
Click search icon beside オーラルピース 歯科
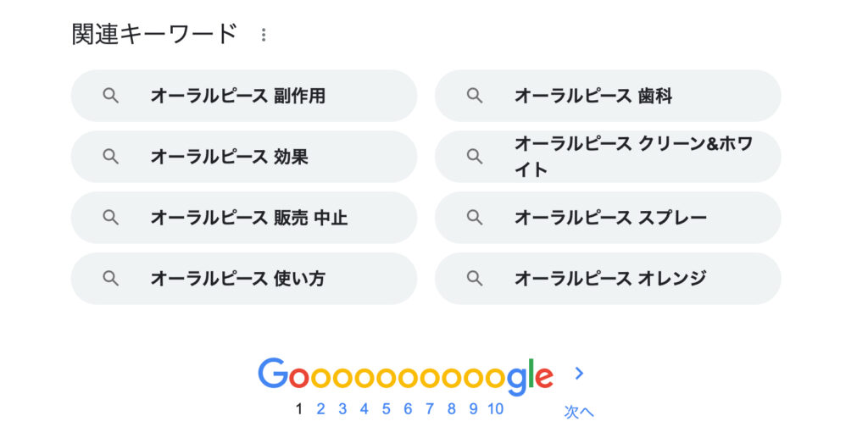[475, 96]
